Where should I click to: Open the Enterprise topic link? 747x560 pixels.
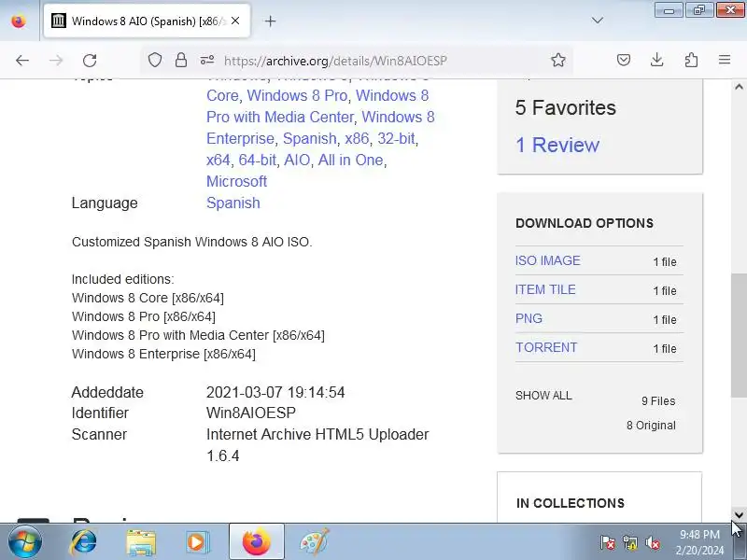click(x=241, y=138)
